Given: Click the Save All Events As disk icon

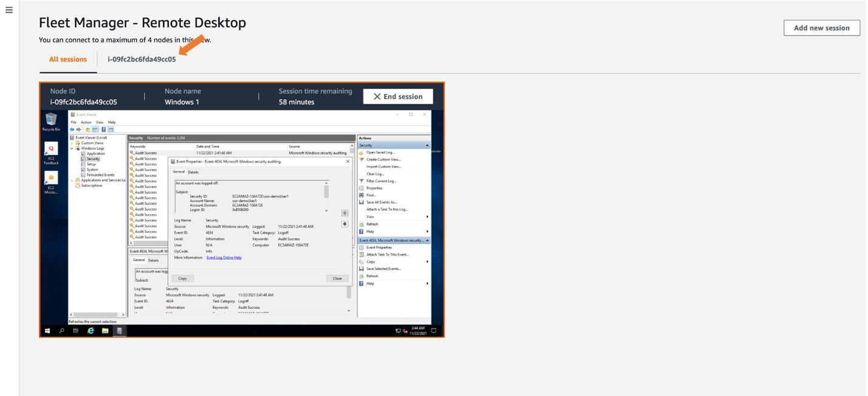Looking at the screenshot, I should 361,202.
